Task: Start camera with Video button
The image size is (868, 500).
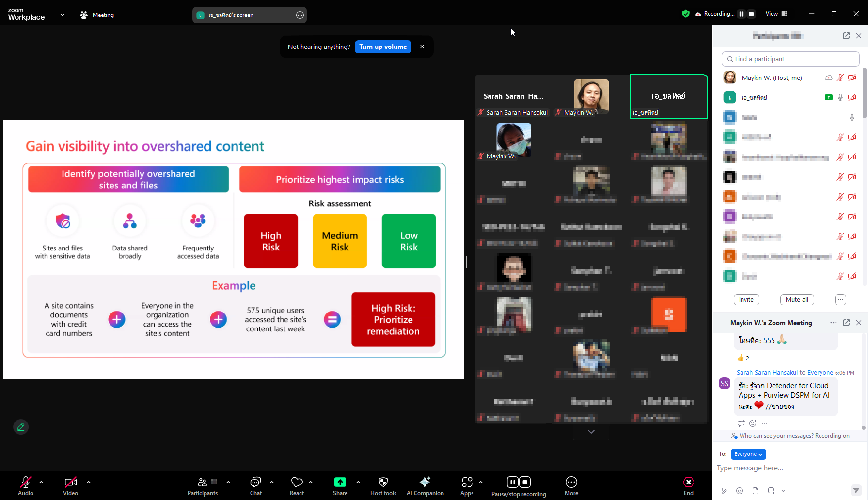Action: coord(70,485)
